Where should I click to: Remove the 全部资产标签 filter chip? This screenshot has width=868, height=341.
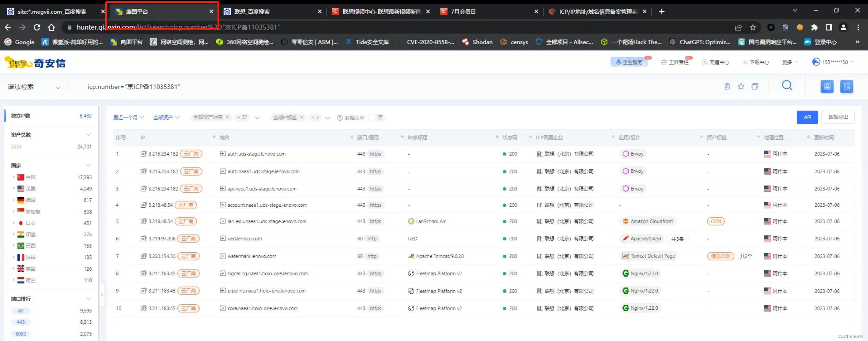click(x=227, y=117)
